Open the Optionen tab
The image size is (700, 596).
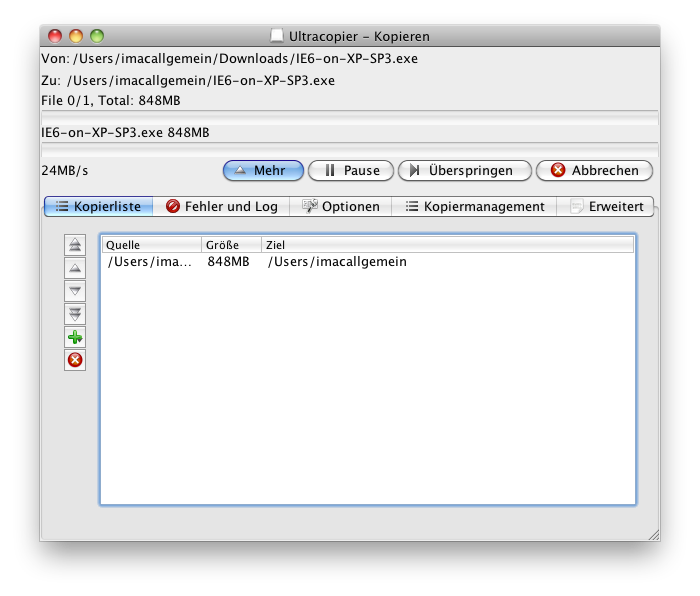tap(341, 206)
